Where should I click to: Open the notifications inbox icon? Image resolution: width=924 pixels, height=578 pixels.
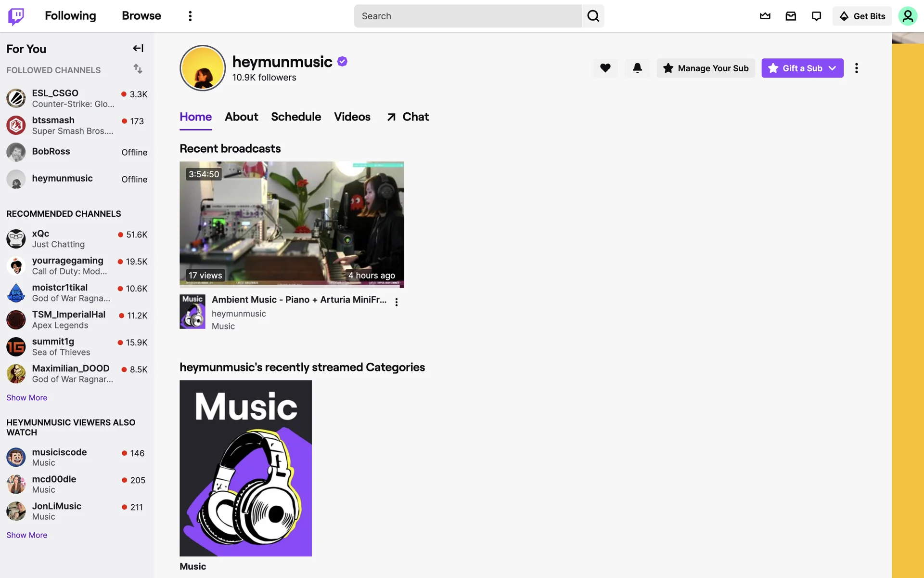click(x=791, y=16)
